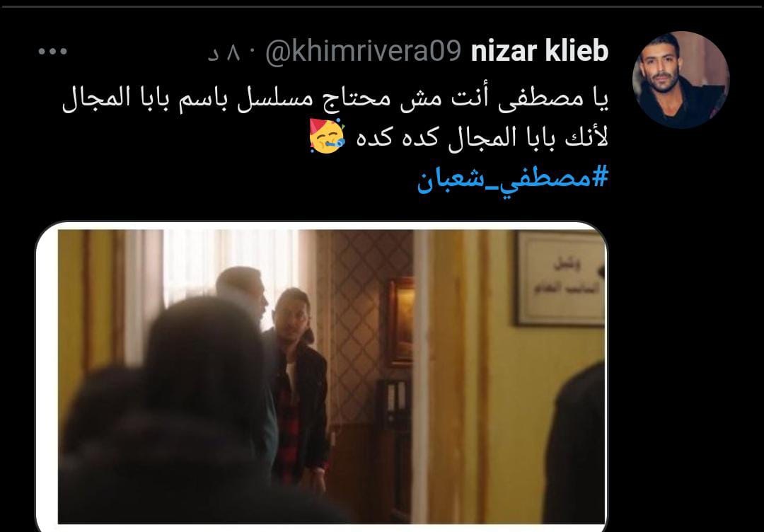Click the party face emoji in the tweet
764x532 pixels.
click(327, 136)
